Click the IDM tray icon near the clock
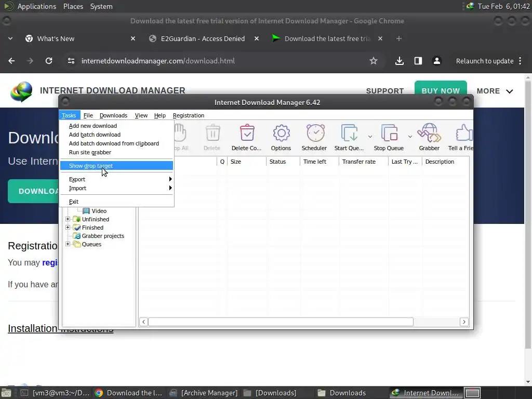Viewport: 532px width, 399px height. [470, 6]
